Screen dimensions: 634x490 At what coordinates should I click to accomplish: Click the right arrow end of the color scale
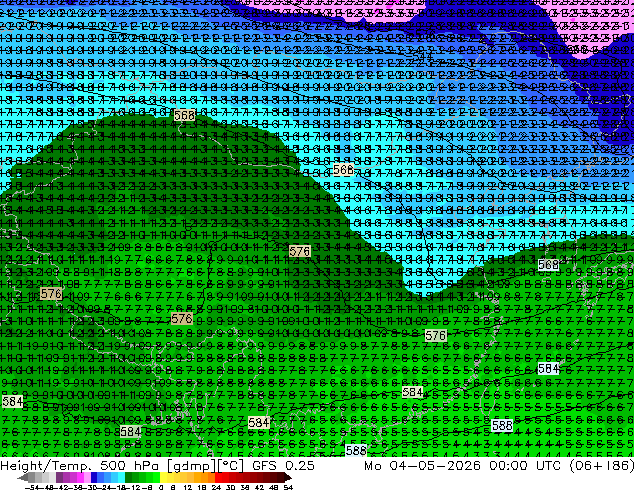(x=288, y=478)
